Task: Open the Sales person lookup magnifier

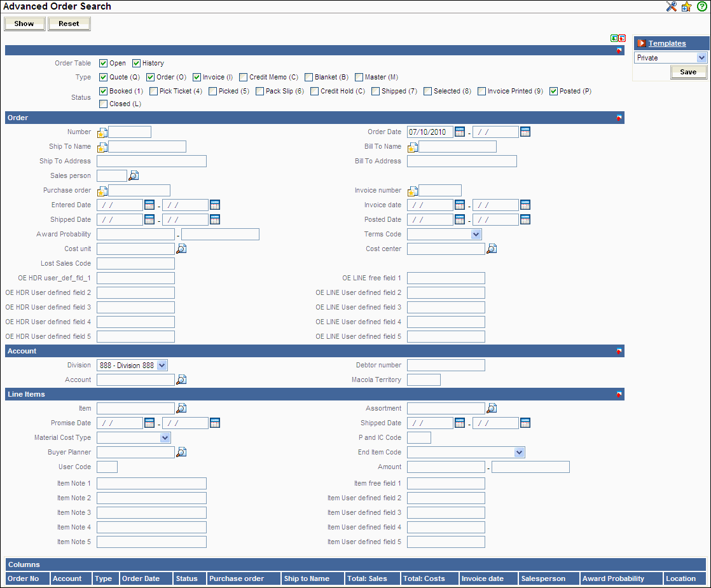Action: tap(134, 176)
